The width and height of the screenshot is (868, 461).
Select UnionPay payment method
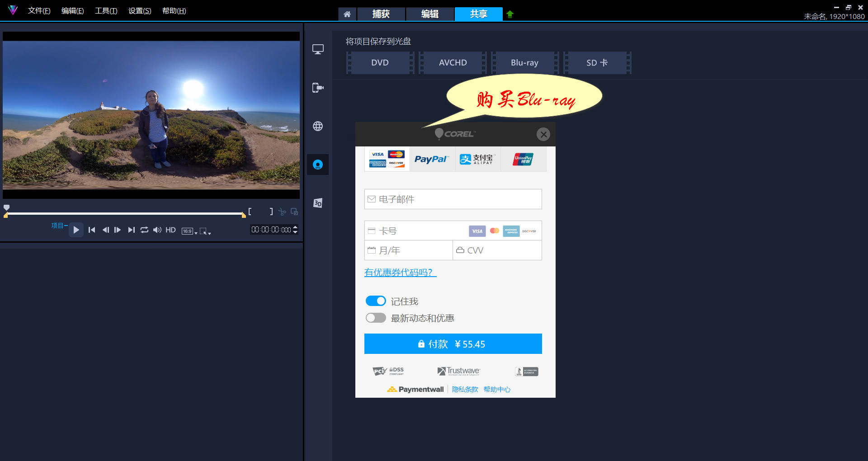pos(524,159)
